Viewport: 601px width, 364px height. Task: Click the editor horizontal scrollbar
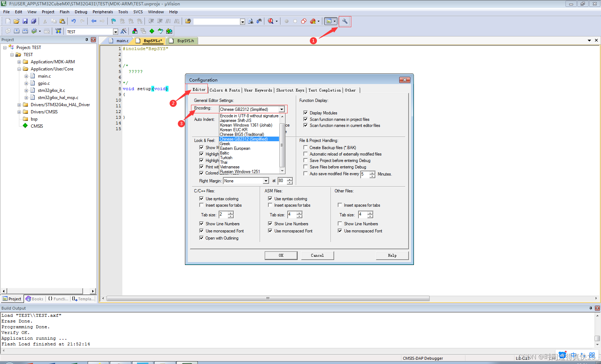click(x=268, y=298)
